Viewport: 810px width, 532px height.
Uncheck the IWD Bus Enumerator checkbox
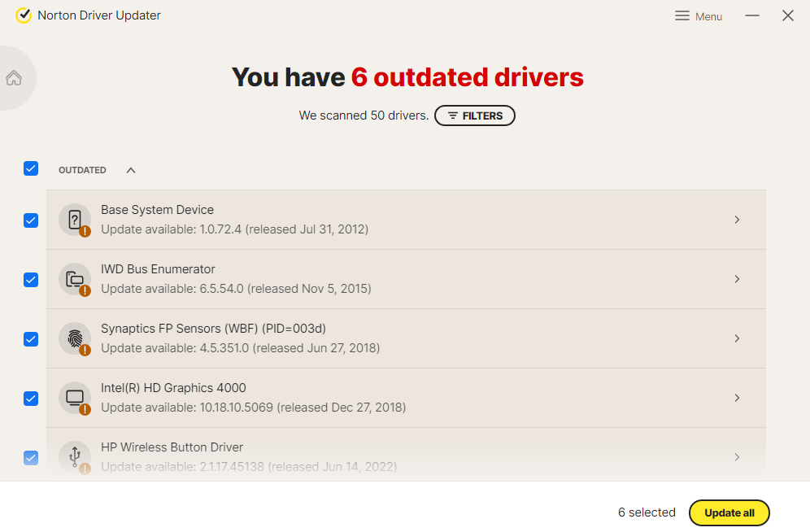tap(31, 280)
